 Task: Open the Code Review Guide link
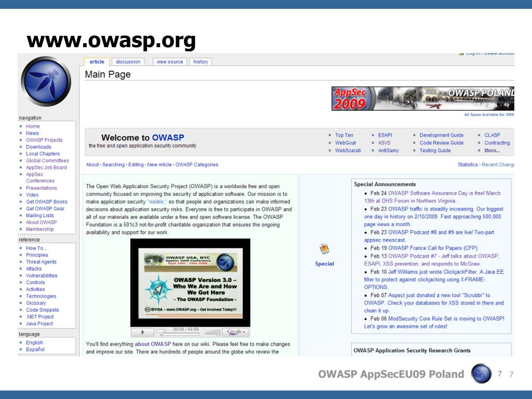click(442, 143)
